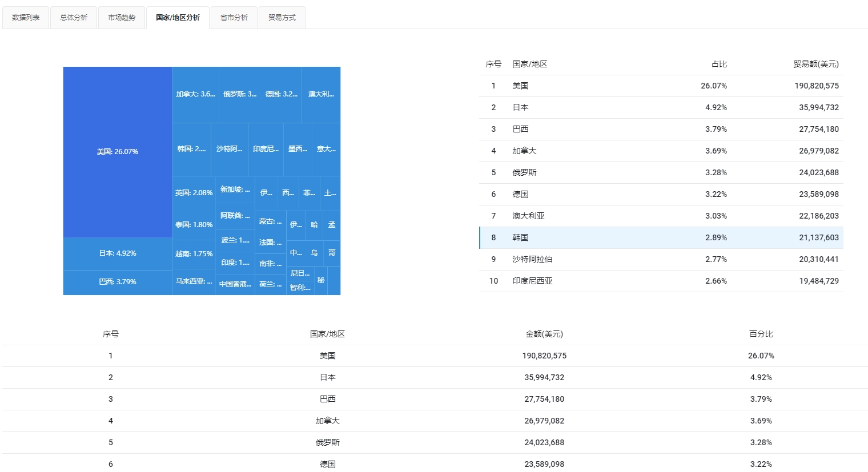Select the 韩国 treemap cell
Viewport: 868px width, 472px height.
click(x=191, y=149)
